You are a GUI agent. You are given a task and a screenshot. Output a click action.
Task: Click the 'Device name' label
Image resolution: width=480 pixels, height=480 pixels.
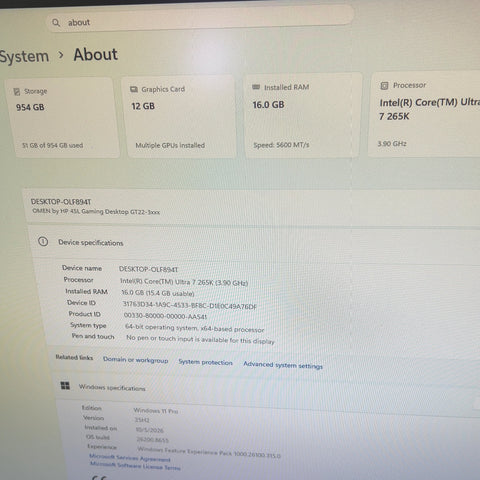pyautogui.click(x=82, y=268)
